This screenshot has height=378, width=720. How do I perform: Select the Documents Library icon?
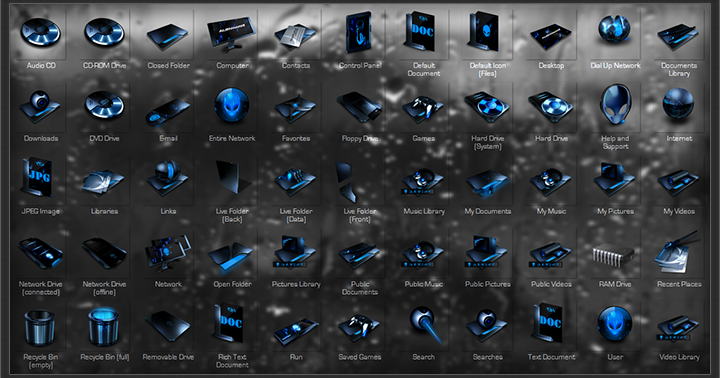678,37
